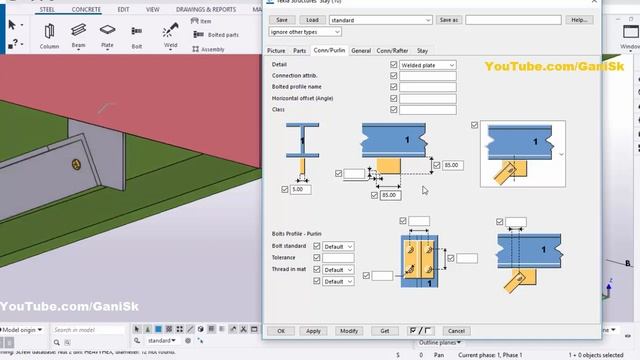This screenshot has width=640, height=360.
Task: Toggle the Tolerance checkbox
Action: [x=316, y=257]
